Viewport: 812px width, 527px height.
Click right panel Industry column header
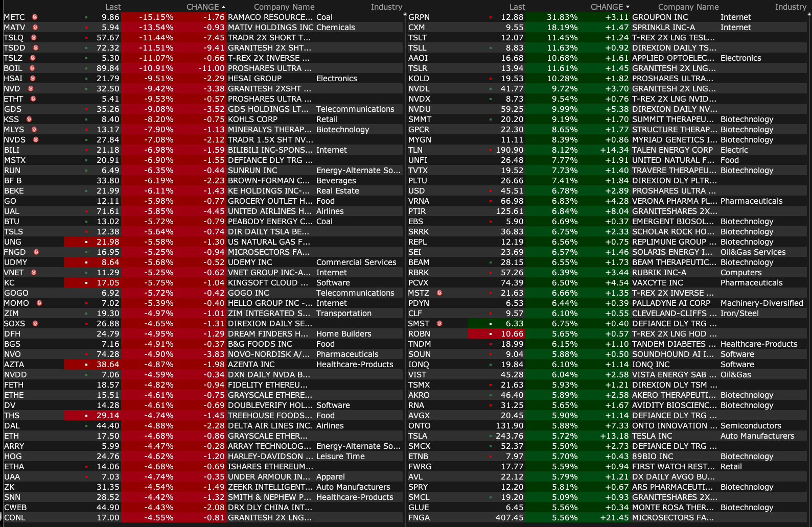click(790, 7)
